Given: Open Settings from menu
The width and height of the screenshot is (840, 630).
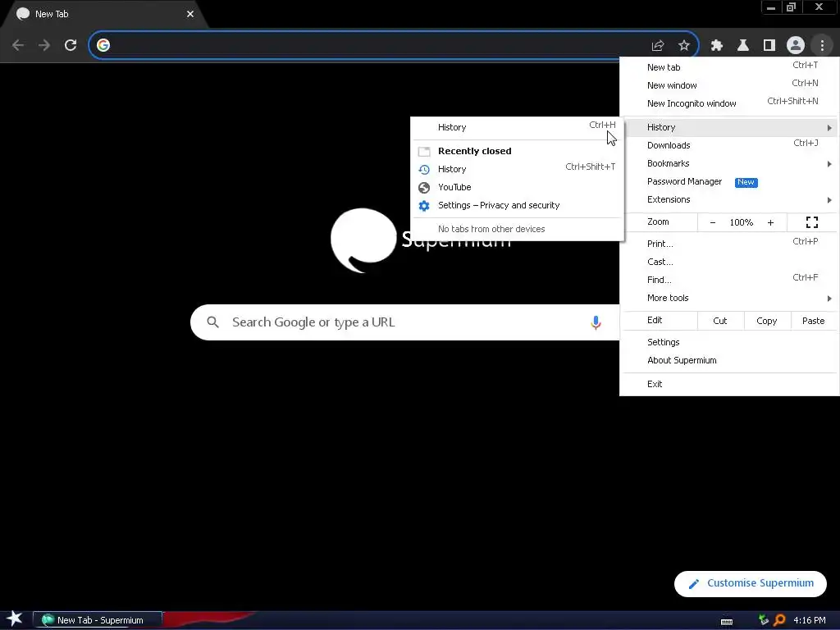Looking at the screenshot, I should tap(729, 342).
